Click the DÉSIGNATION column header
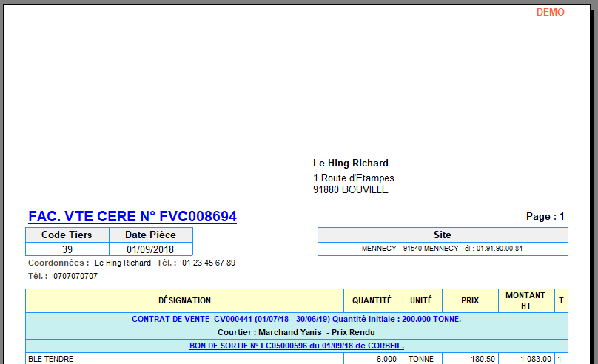 click(x=184, y=300)
